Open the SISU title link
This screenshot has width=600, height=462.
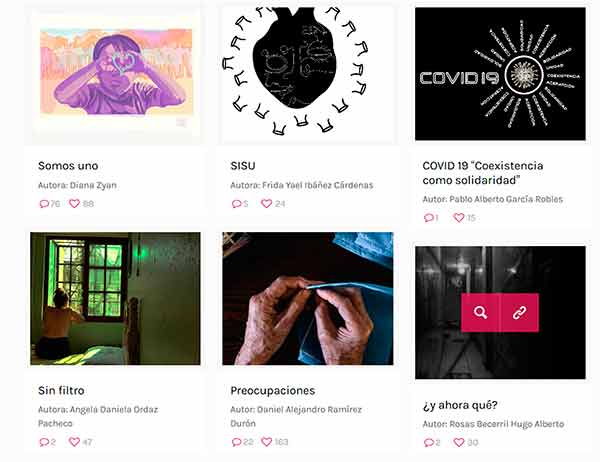(x=243, y=166)
